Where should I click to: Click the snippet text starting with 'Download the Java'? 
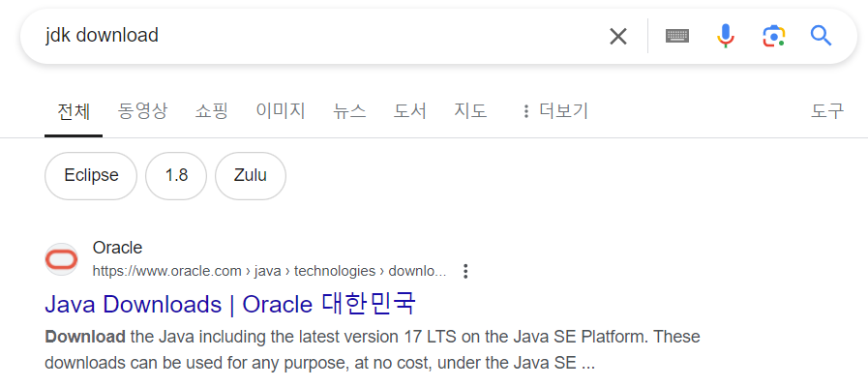[x=372, y=350]
